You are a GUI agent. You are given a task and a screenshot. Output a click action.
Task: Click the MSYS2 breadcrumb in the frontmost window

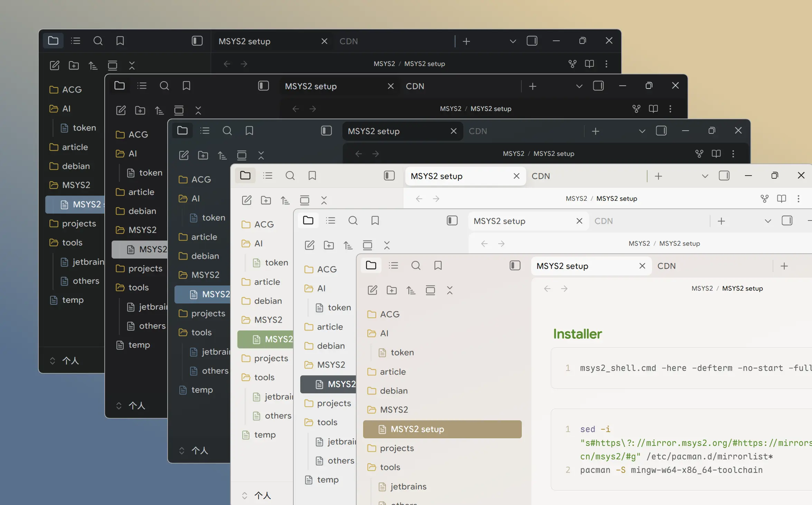click(x=702, y=288)
